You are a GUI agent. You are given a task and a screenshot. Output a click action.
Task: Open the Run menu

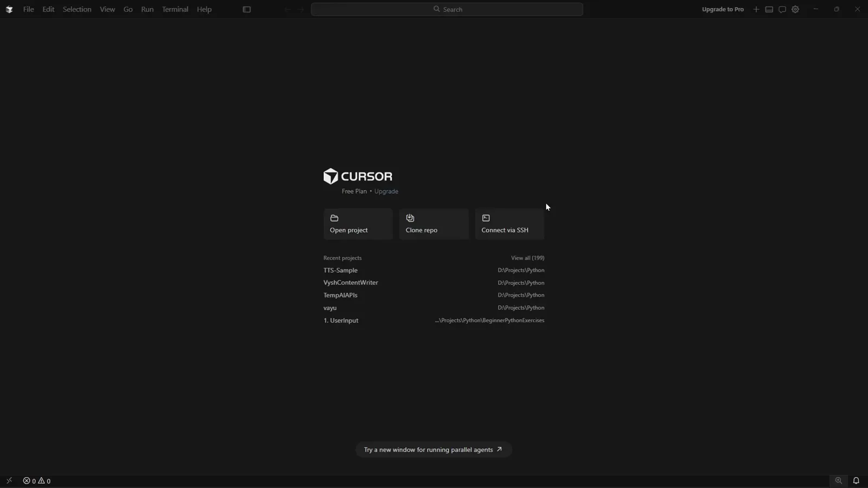tap(147, 9)
